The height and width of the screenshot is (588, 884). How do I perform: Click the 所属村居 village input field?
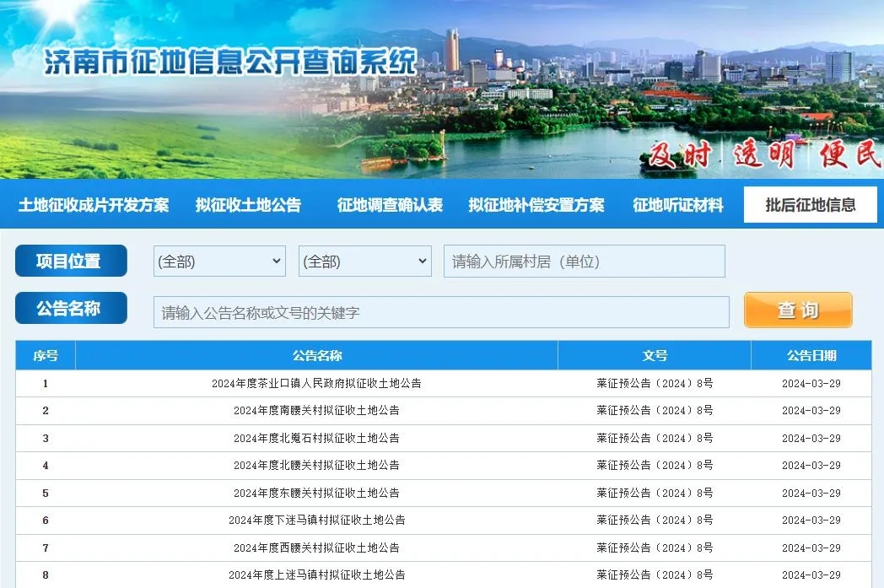(x=585, y=261)
